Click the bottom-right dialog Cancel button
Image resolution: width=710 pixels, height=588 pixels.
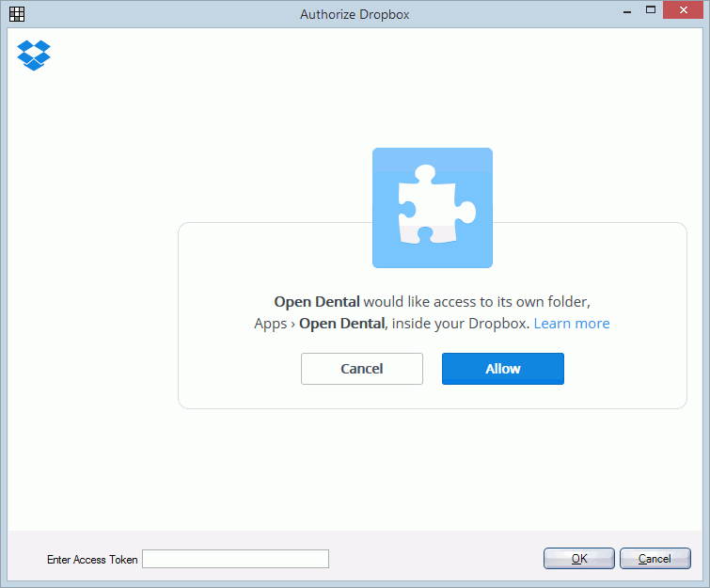click(655, 558)
